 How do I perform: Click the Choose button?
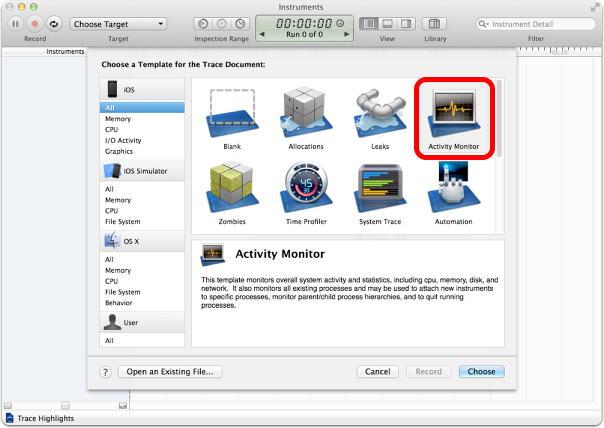click(481, 371)
